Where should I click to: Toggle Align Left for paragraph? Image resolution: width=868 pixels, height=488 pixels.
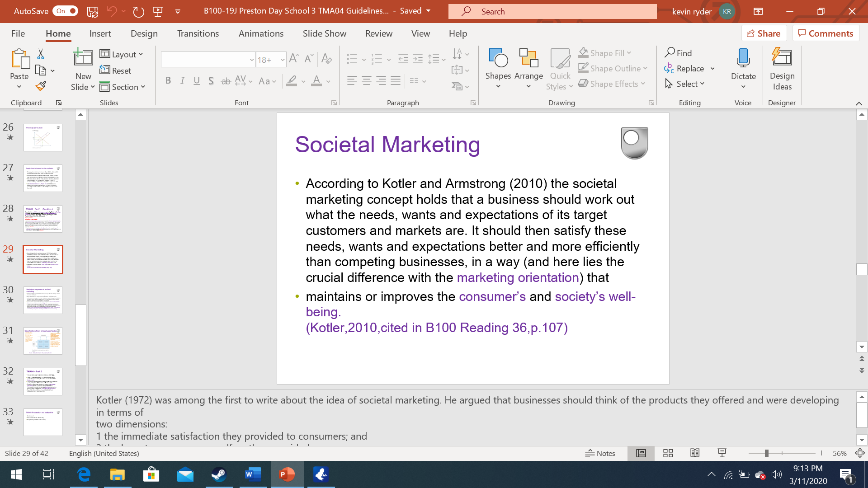[352, 81]
